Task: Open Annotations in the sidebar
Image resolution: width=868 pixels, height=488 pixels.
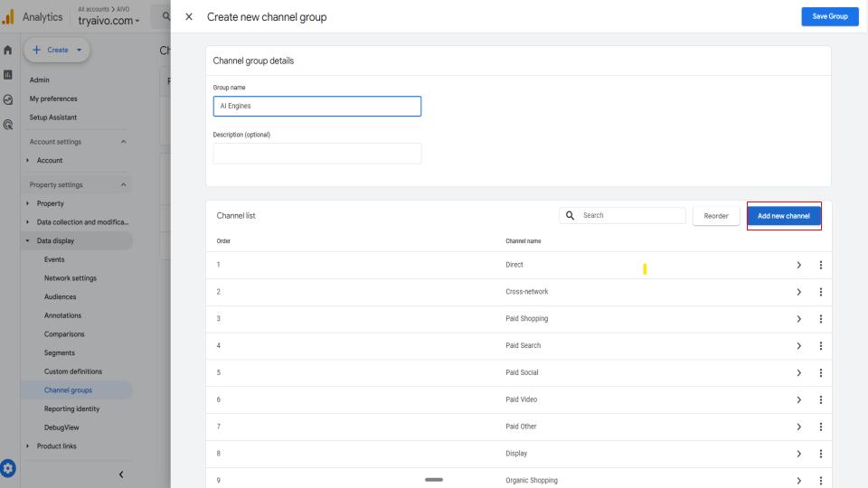Action: coord(62,315)
